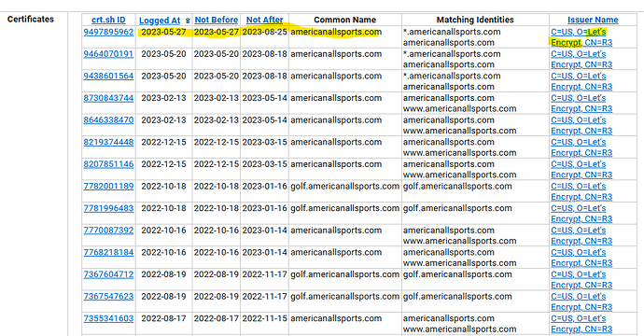Viewport: 644px width, 336px height.
Task: Open certificate ID 7367547623
Action: (108, 297)
